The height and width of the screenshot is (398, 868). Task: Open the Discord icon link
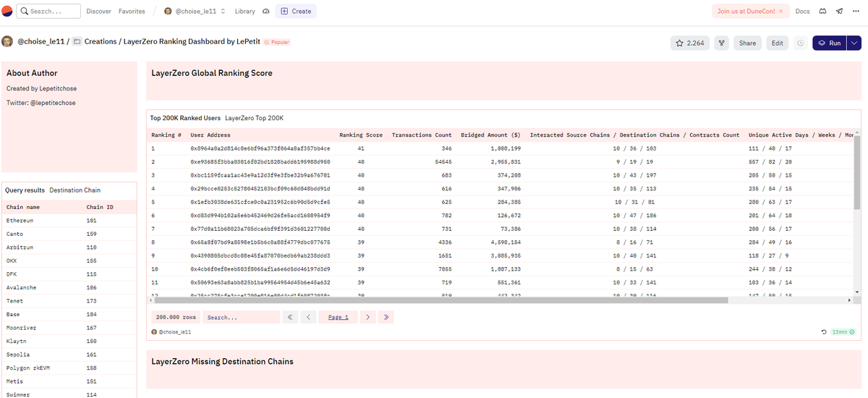822,12
